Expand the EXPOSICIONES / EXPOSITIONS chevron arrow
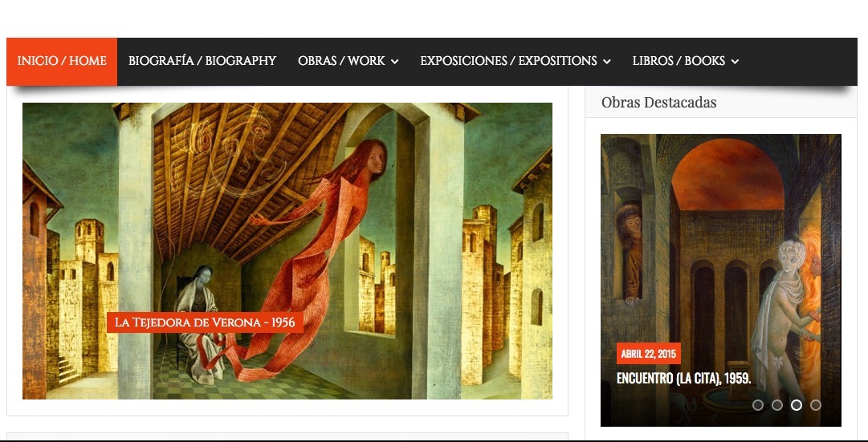868x442 pixels. click(x=607, y=62)
